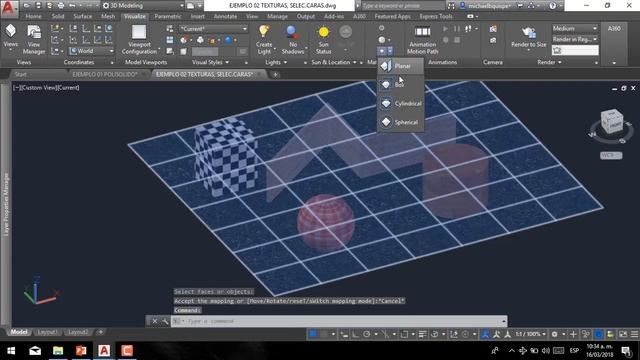
Task: Click the Undo arrow icon
Action: 72,6
